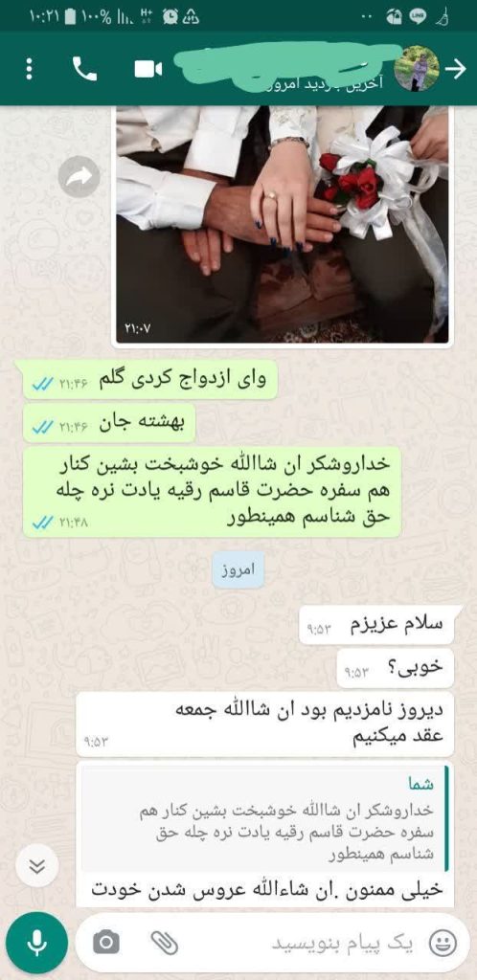Open the camera from message bar
Viewport: 477px width, 980px height.
[x=106, y=942]
